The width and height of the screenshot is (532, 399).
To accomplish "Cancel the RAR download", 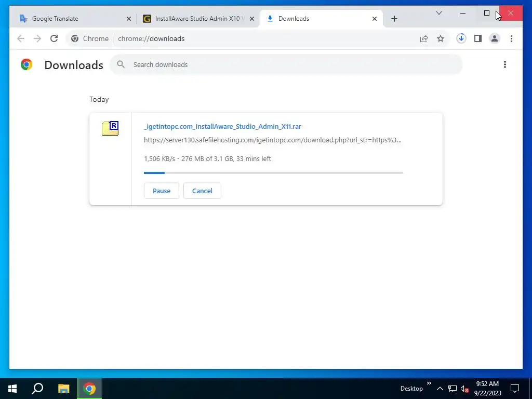I will [x=202, y=191].
